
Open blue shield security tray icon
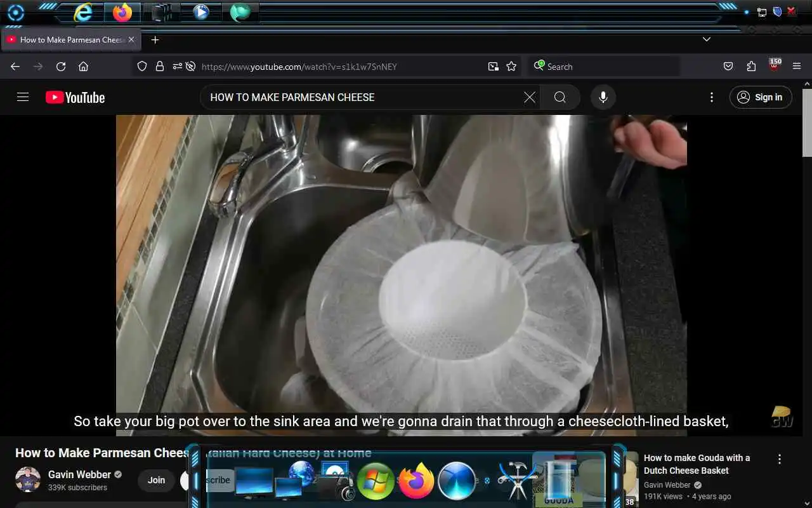click(777, 11)
